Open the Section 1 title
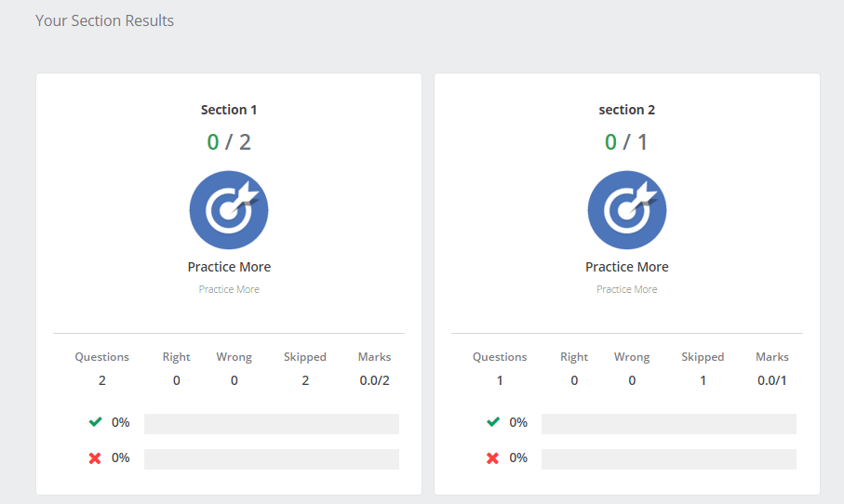 coord(229,110)
